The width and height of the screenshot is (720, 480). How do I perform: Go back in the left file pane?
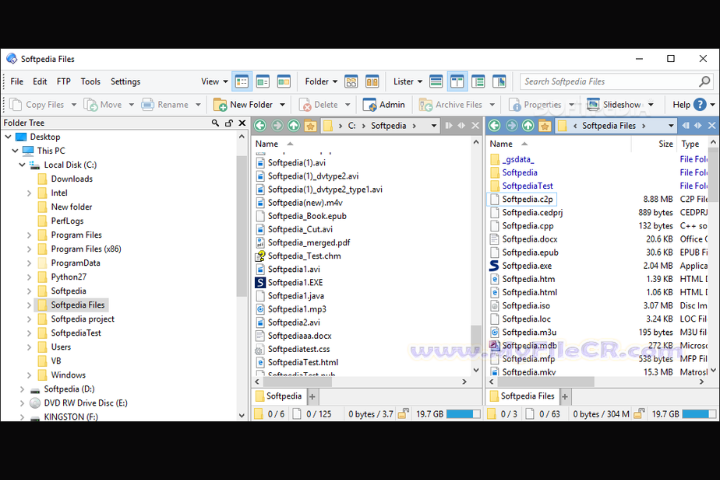point(260,125)
